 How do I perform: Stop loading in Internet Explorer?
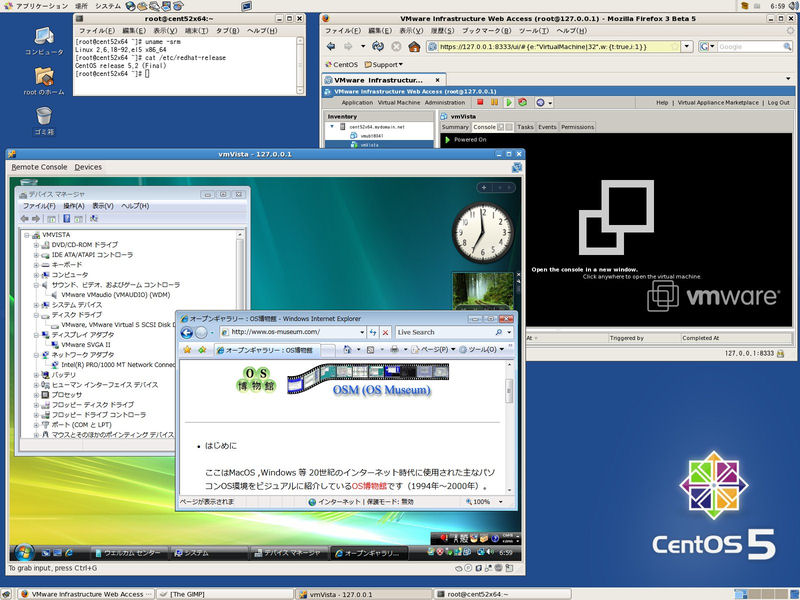386,333
